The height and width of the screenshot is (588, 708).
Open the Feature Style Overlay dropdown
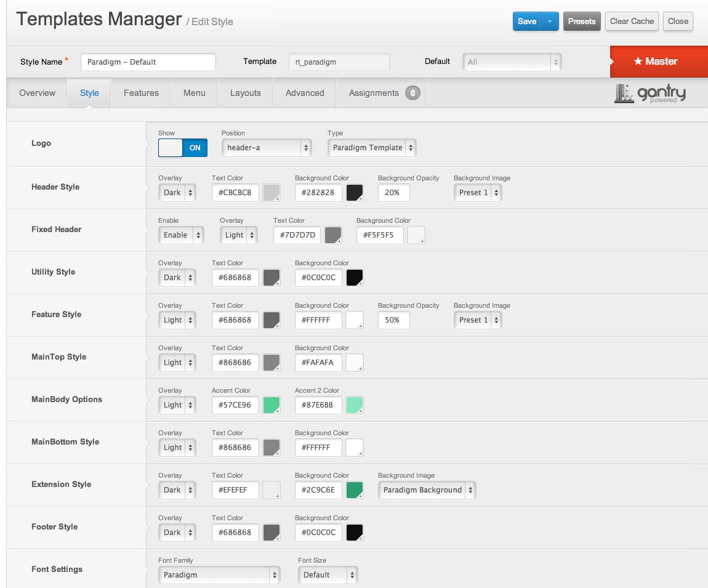click(x=177, y=320)
